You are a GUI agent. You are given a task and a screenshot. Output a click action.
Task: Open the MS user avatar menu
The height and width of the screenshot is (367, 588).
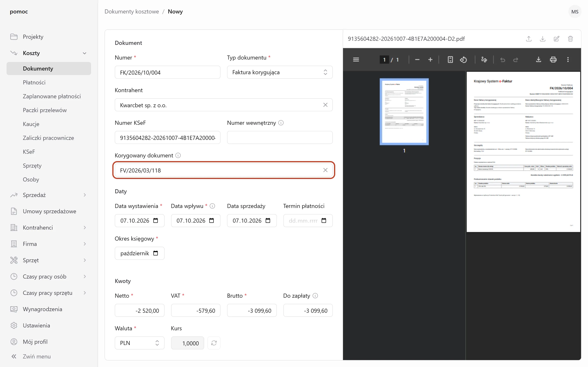pos(575,11)
